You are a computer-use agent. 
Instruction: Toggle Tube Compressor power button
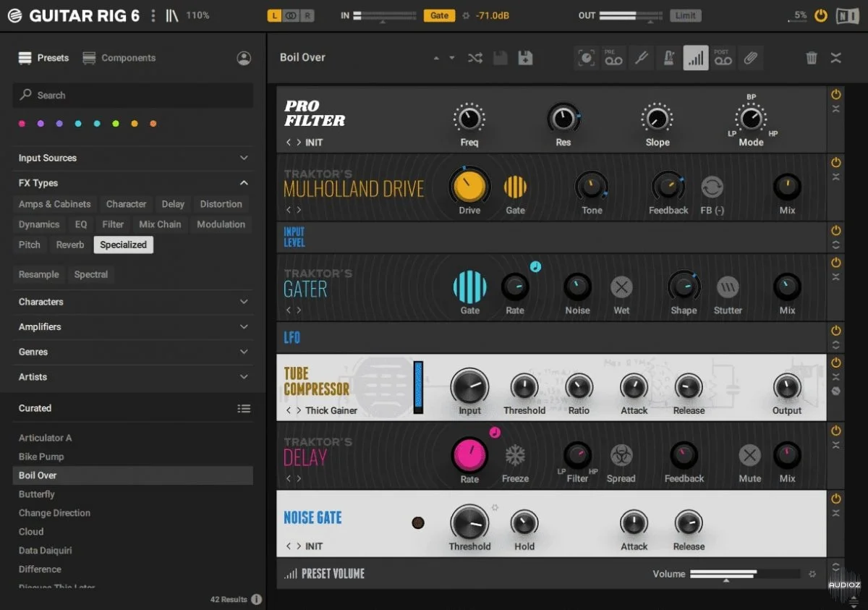click(x=836, y=363)
